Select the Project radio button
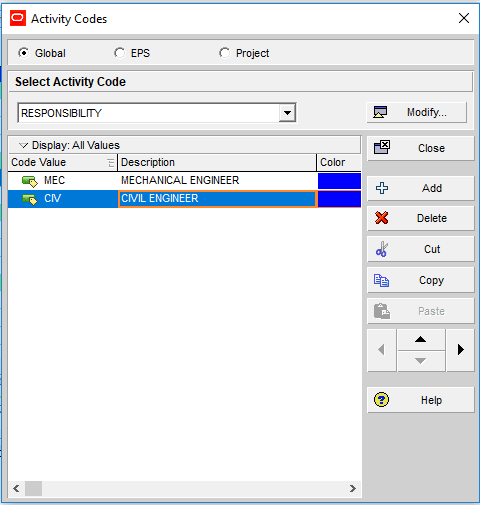 pos(224,53)
